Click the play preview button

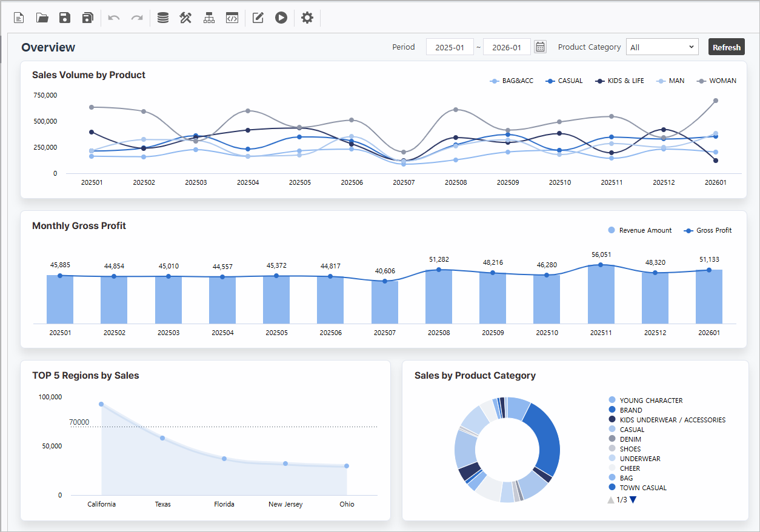click(281, 18)
